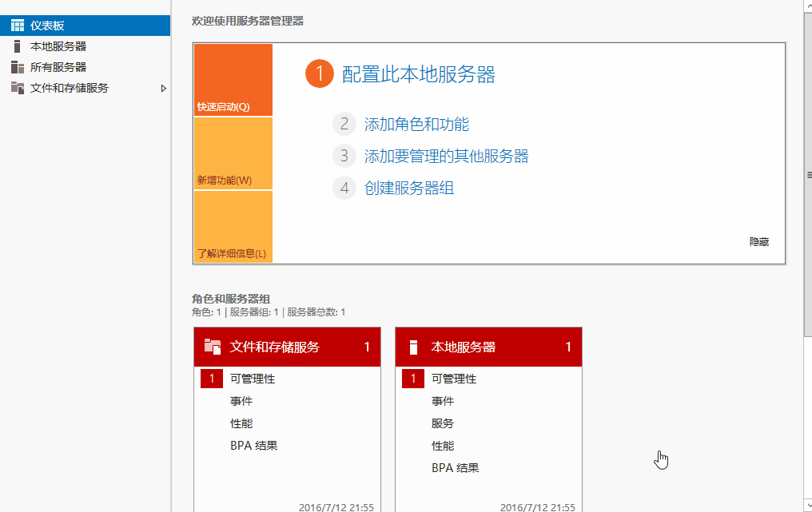The height and width of the screenshot is (512, 812).
Task: Open the 添加要管理的其他服务器 link
Action: [447, 156]
